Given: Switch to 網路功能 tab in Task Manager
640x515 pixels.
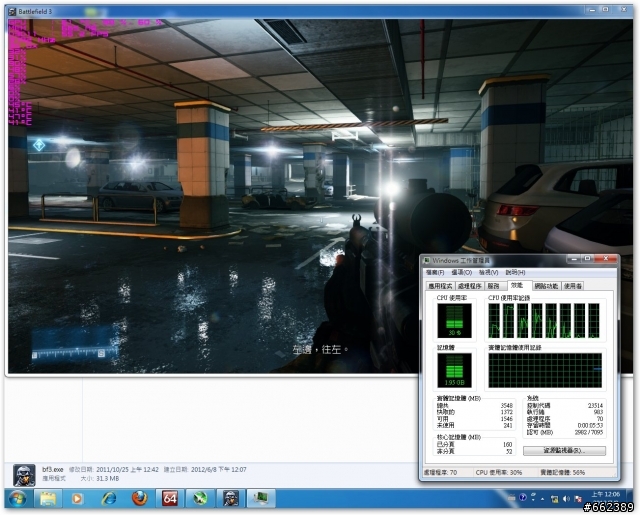Looking at the screenshot, I should [x=546, y=286].
